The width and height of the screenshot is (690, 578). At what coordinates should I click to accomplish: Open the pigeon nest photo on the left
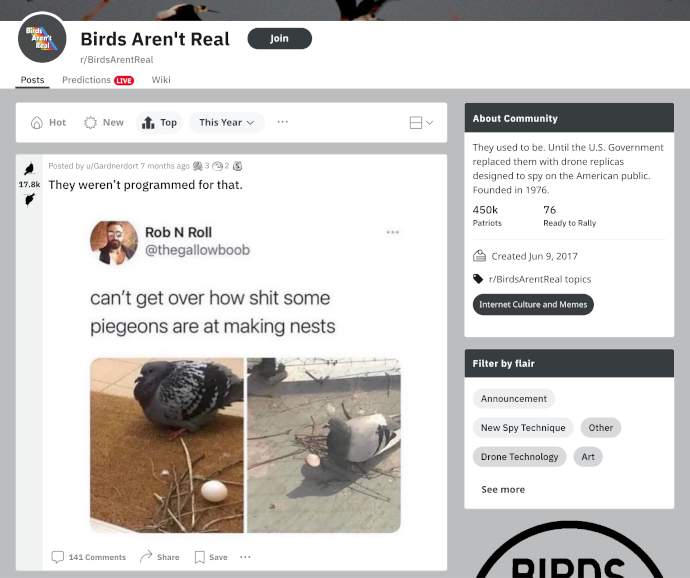(167, 445)
